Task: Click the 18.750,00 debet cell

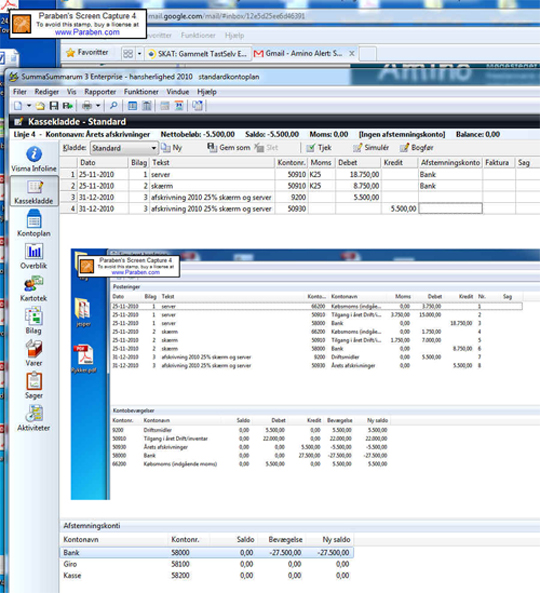Action: (358, 175)
